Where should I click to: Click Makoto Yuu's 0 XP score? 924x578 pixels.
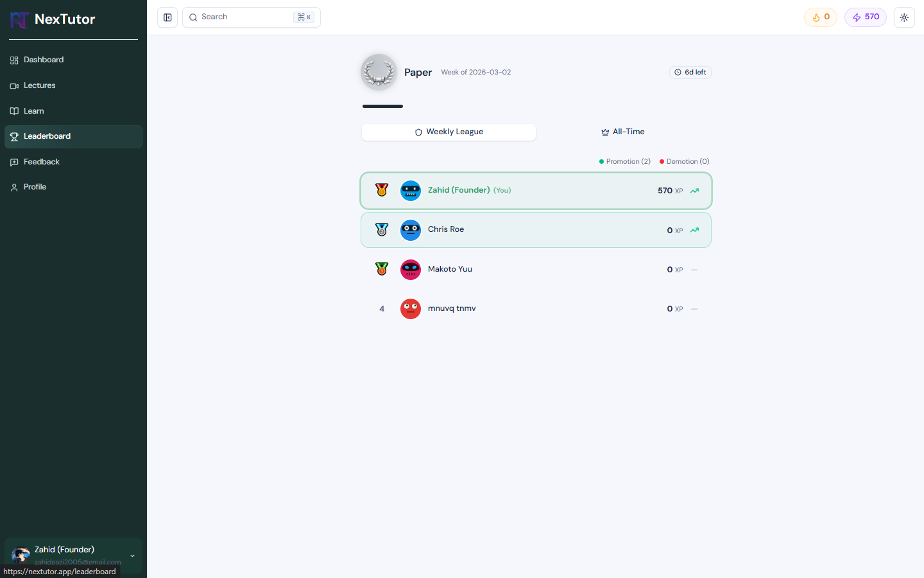(x=675, y=270)
